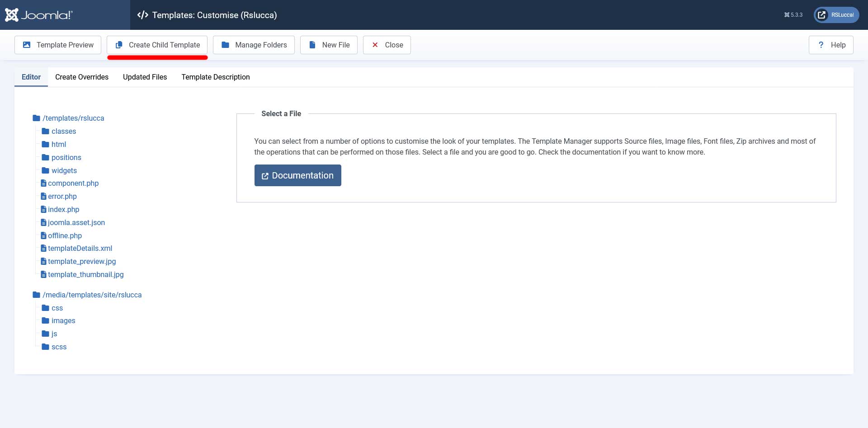The height and width of the screenshot is (428, 868).
Task: Click the Help question mark icon
Action: click(821, 45)
